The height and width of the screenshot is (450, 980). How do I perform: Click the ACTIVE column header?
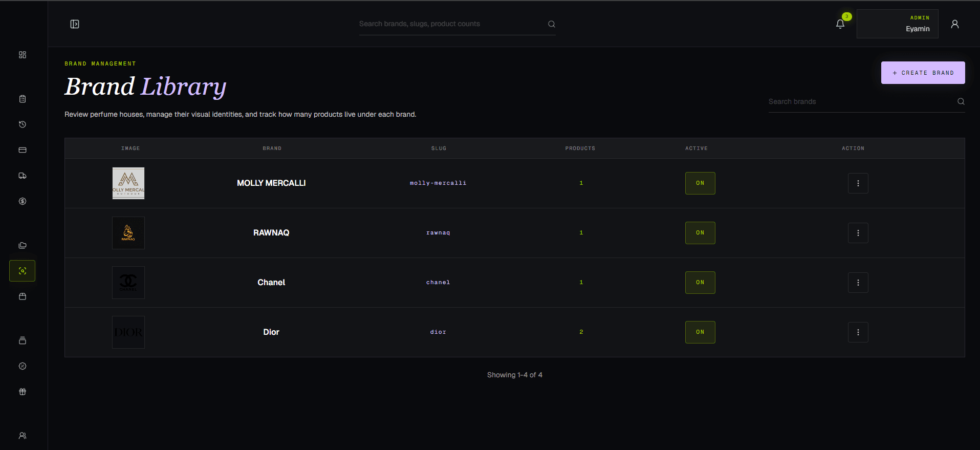coord(696,148)
